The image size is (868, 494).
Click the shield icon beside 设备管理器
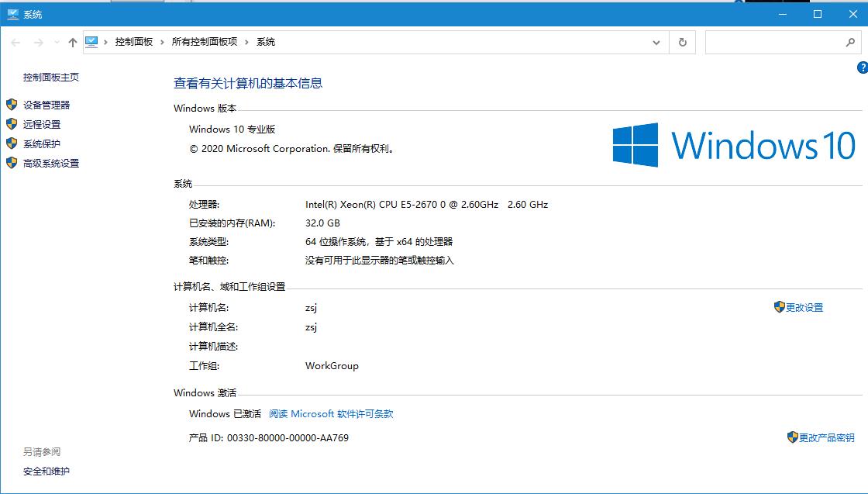click(x=12, y=105)
